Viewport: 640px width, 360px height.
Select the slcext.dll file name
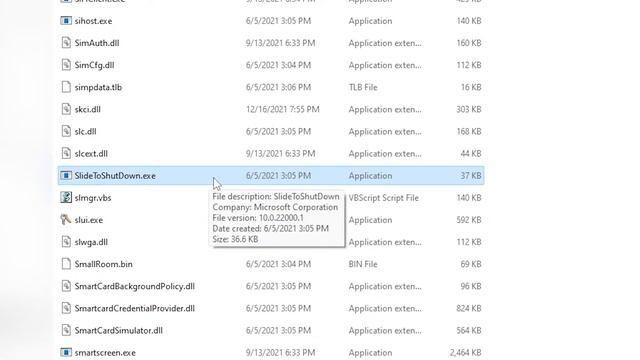tap(91, 153)
